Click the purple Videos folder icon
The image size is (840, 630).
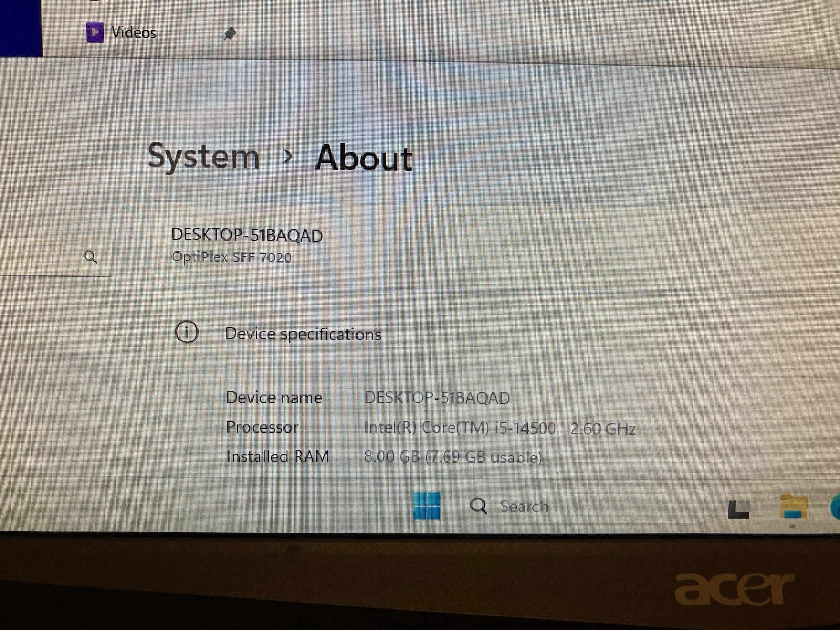point(95,33)
